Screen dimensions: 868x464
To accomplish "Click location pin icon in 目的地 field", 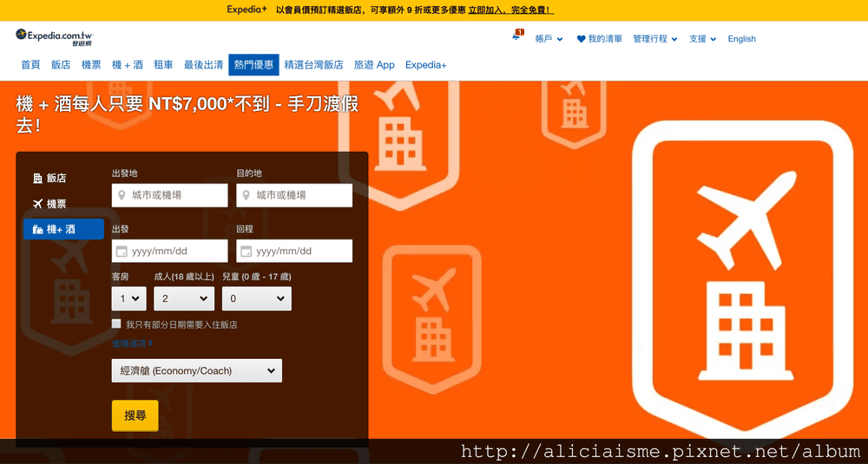I will click(246, 195).
